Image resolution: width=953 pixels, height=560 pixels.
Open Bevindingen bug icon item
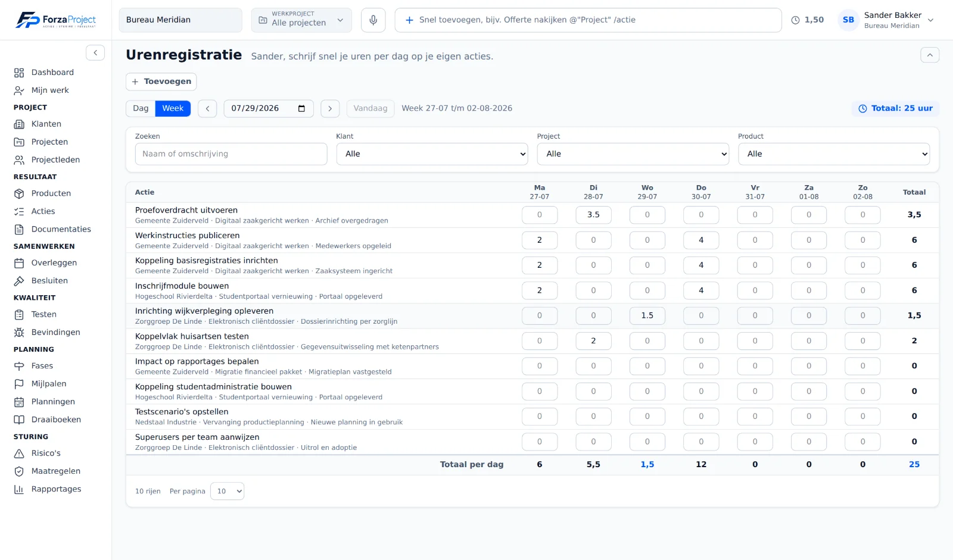pyautogui.click(x=55, y=332)
